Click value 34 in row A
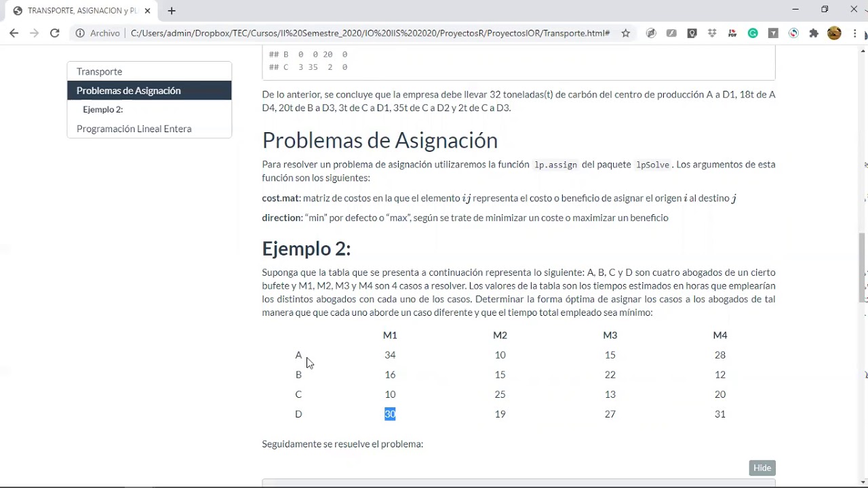 click(390, 354)
